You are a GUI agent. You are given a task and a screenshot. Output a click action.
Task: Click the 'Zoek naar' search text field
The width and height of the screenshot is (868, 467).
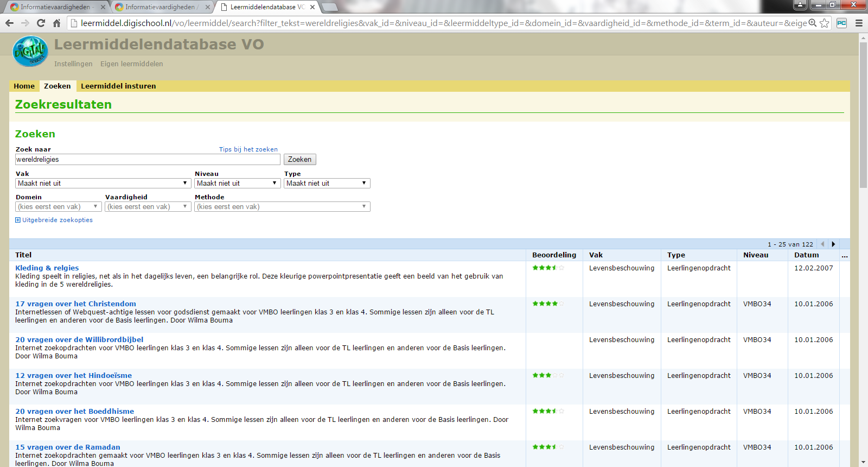pos(148,160)
